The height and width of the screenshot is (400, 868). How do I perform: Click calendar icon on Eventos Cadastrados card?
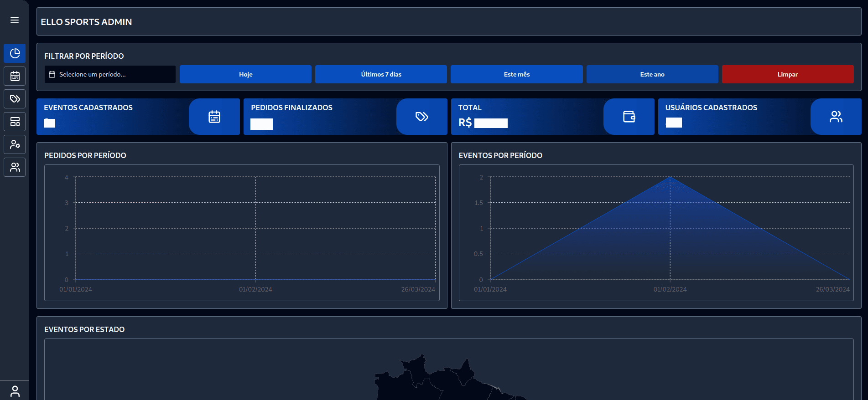pyautogui.click(x=214, y=117)
